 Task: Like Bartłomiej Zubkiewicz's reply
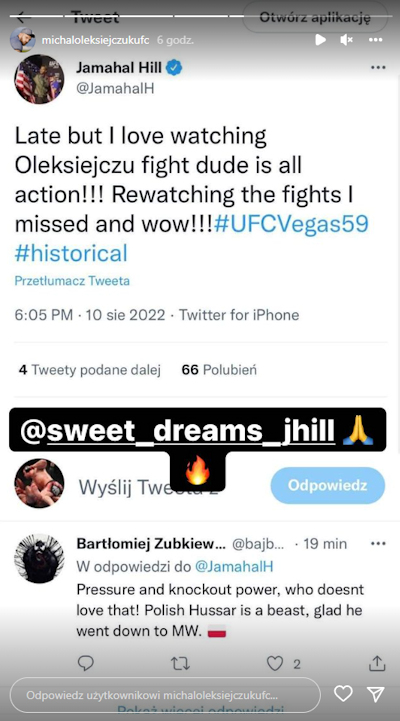275,664
